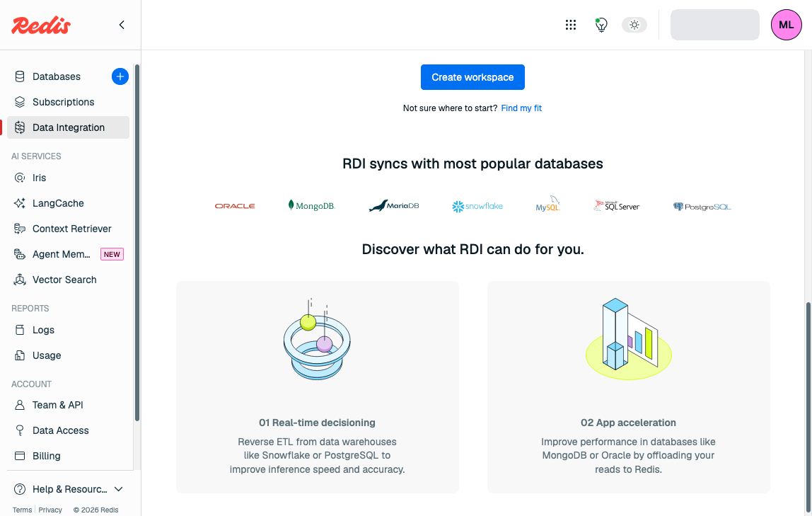812x516 pixels.
Task: Toggle the light/dark theme switch
Action: point(634,25)
